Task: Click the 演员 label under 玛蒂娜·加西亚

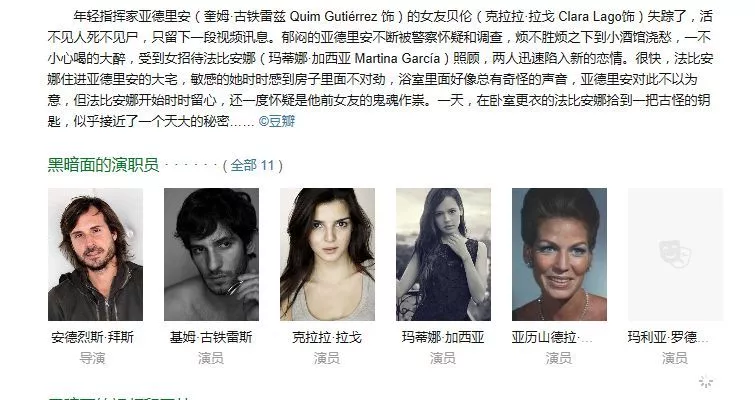Action: [x=443, y=358]
